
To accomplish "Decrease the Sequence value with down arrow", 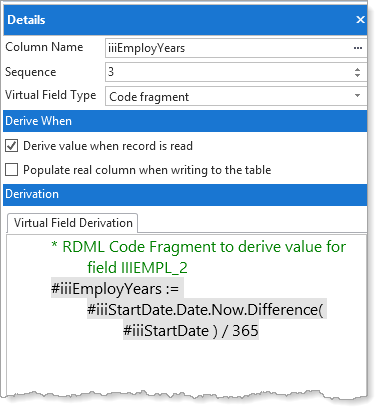I will 357,75.
